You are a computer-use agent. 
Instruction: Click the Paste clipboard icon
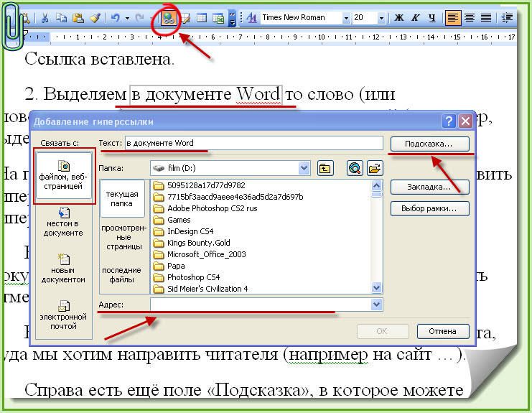[x=78, y=18]
